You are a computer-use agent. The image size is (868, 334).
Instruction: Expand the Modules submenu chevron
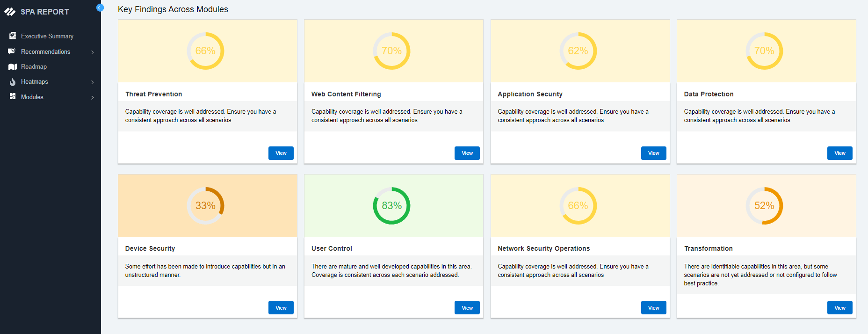pyautogui.click(x=93, y=97)
